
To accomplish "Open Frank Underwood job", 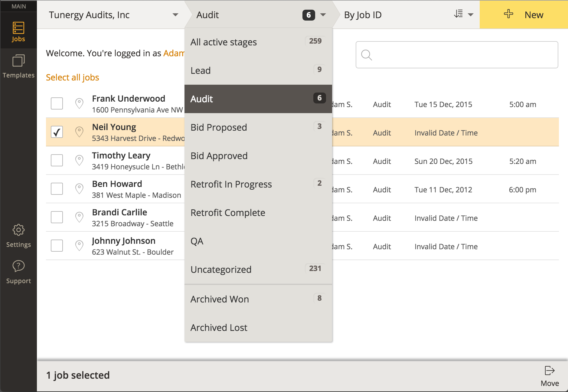I will [x=129, y=99].
